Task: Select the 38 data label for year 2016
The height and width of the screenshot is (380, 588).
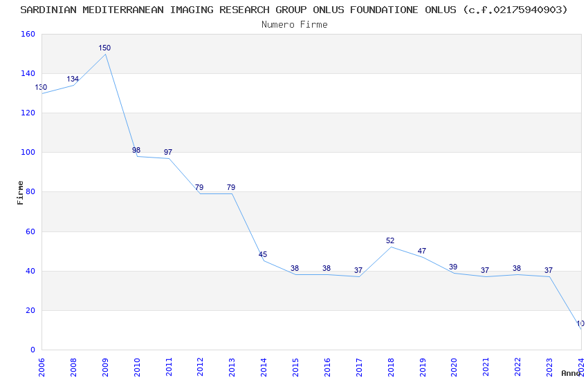Action: point(327,268)
